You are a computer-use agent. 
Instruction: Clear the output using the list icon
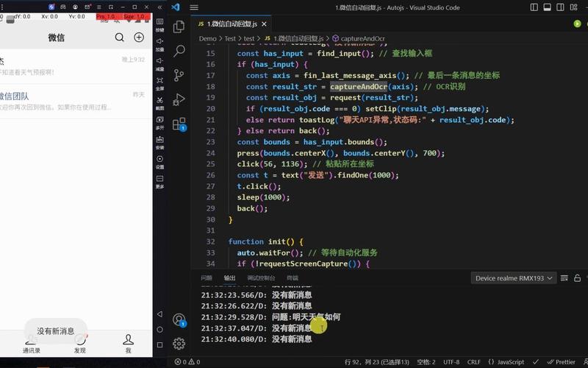(x=564, y=278)
